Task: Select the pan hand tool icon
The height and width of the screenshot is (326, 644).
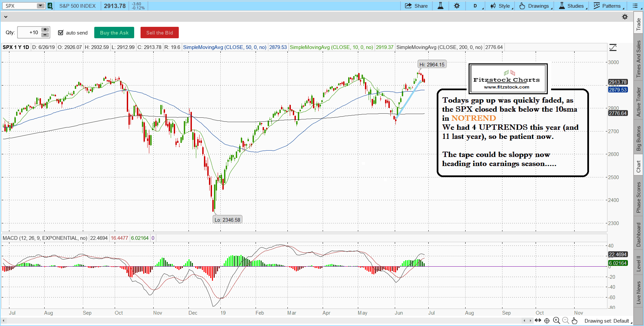Action: point(575,321)
